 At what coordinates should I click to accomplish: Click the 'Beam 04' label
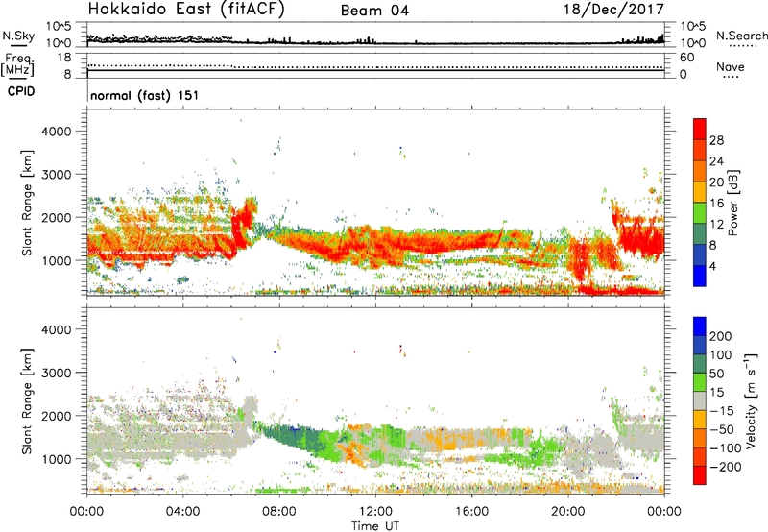[374, 11]
